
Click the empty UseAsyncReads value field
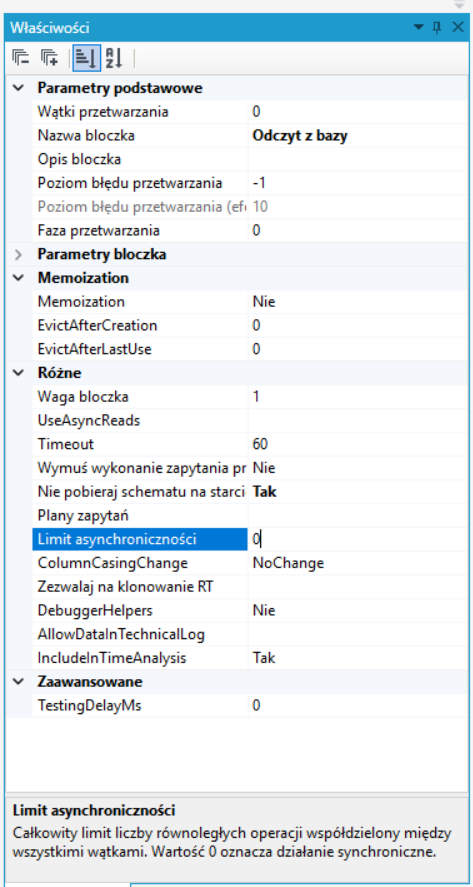click(357, 421)
